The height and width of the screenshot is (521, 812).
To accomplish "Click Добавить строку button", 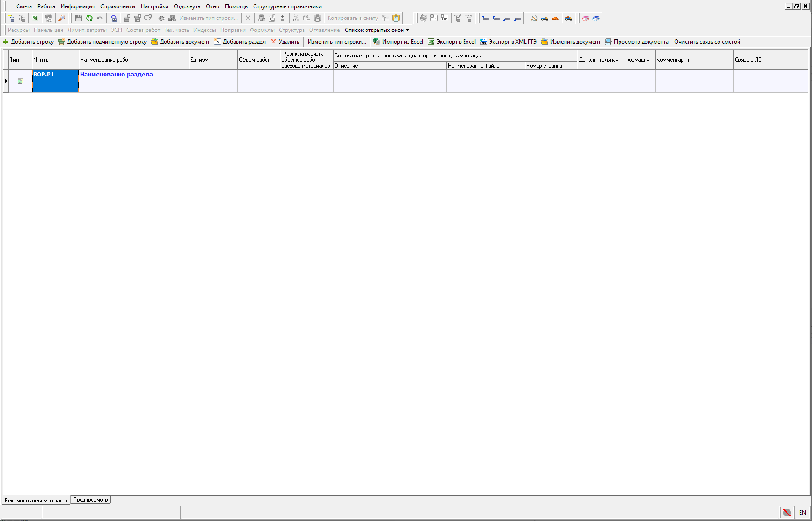I will pos(28,42).
